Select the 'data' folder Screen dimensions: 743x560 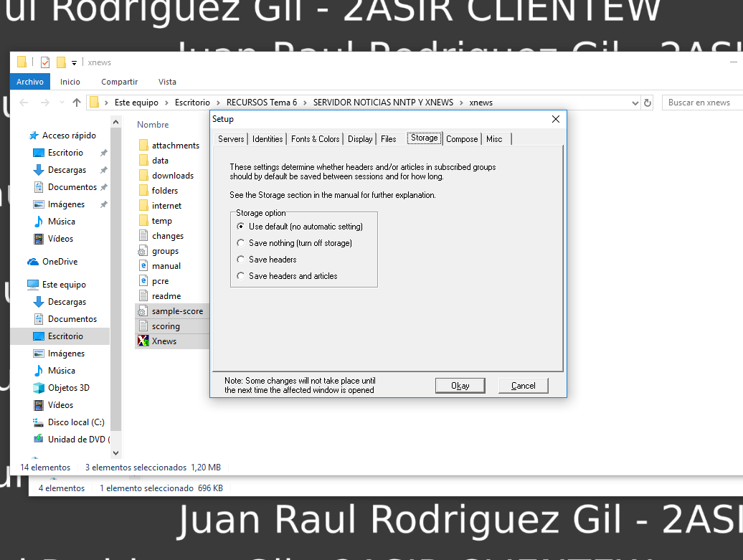pyautogui.click(x=154, y=161)
